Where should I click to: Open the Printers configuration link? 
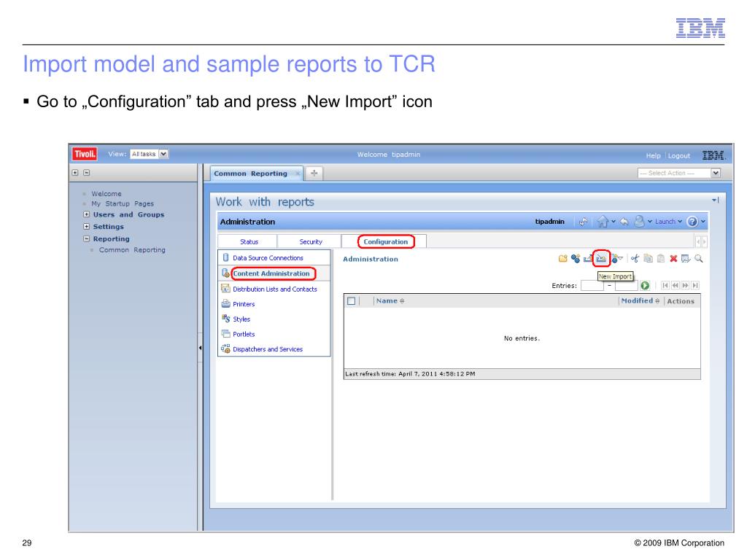point(244,304)
